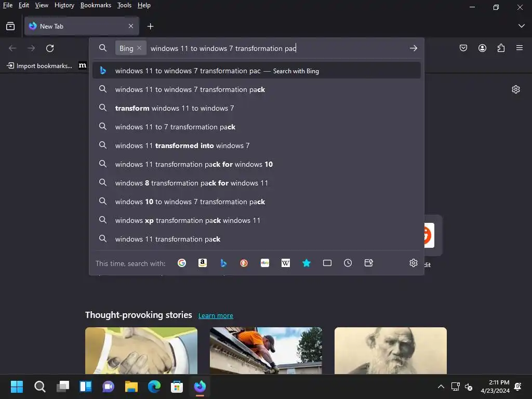Screen dimensions: 532x399
Task: Search this time with eBay
Action: (x=265, y=263)
